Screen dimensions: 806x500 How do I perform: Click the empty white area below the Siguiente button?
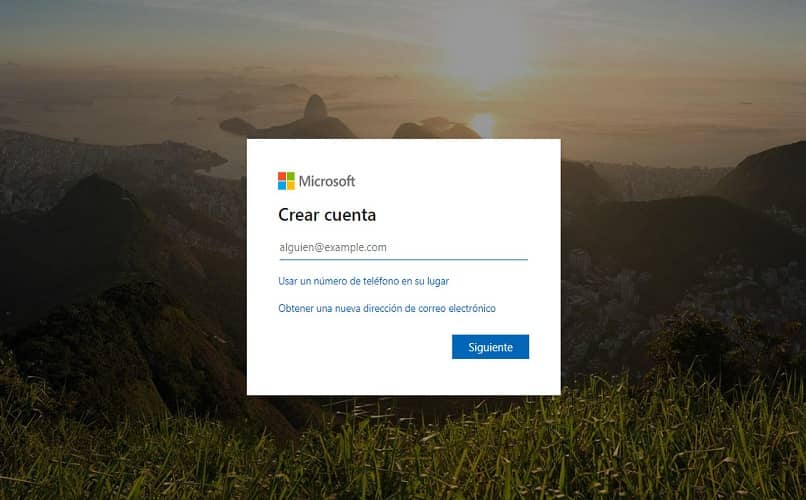tap(404, 378)
